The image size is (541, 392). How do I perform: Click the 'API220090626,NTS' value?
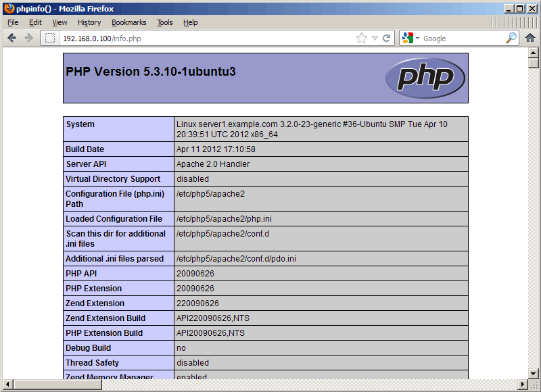(213, 318)
